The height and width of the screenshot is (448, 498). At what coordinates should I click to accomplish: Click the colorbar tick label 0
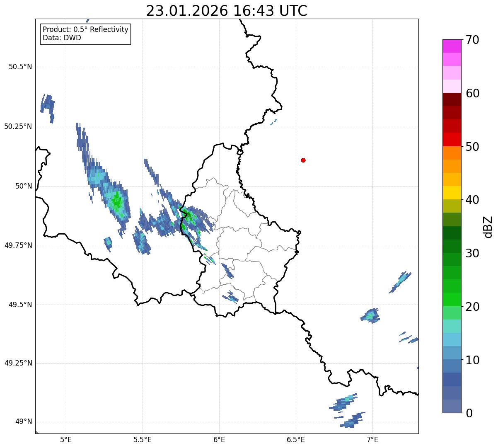(x=469, y=413)
